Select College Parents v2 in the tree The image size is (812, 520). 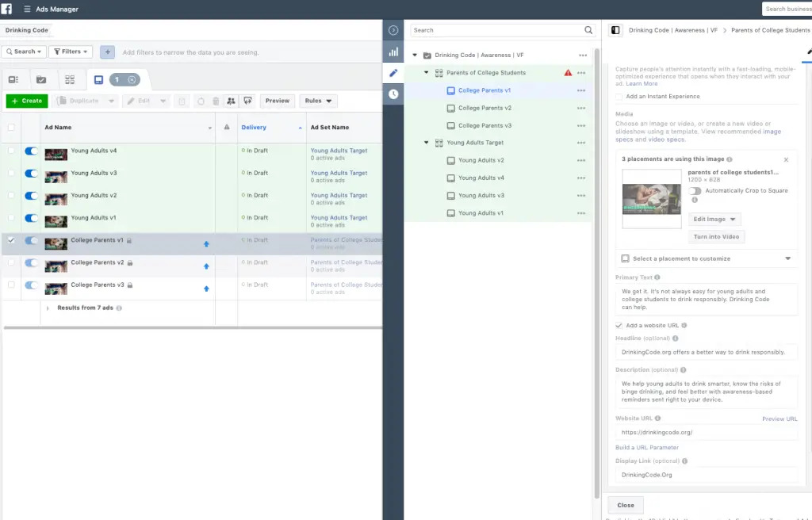tap(485, 108)
